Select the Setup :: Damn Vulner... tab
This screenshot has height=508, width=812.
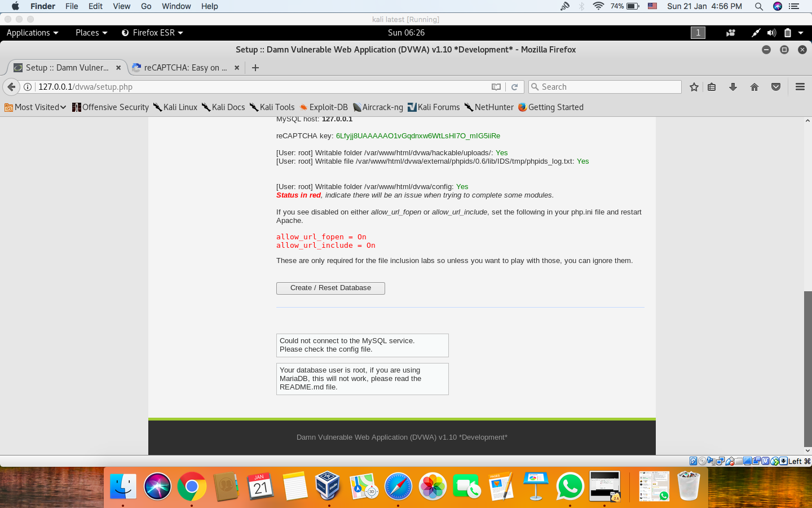(67, 68)
